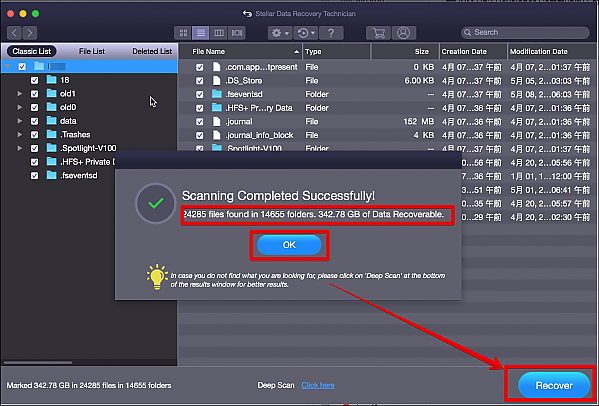
Task: Click the Search field
Action: [x=525, y=32]
